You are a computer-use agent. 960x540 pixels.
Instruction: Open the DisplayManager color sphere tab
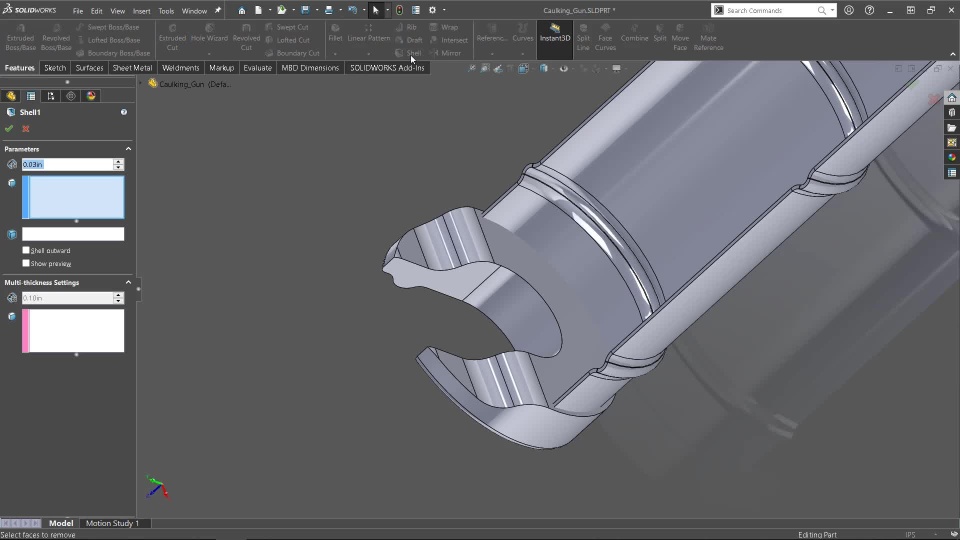91,96
